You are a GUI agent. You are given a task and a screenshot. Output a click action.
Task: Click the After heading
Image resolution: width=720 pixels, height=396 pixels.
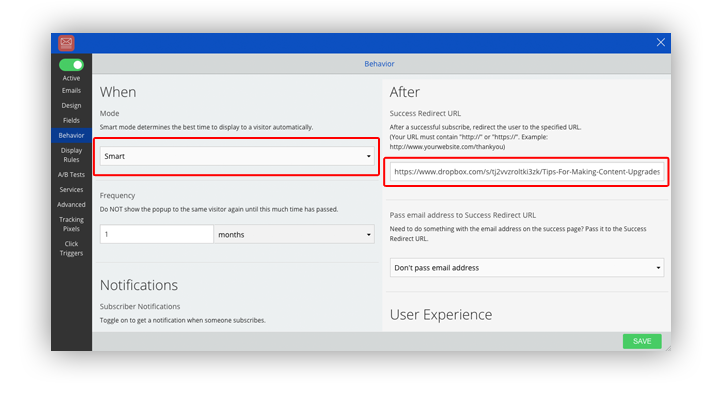(405, 92)
